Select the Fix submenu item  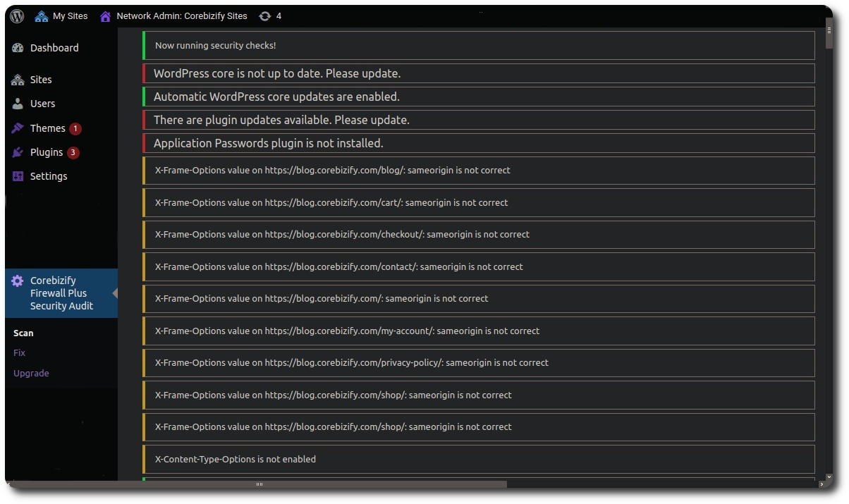tap(19, 353)
